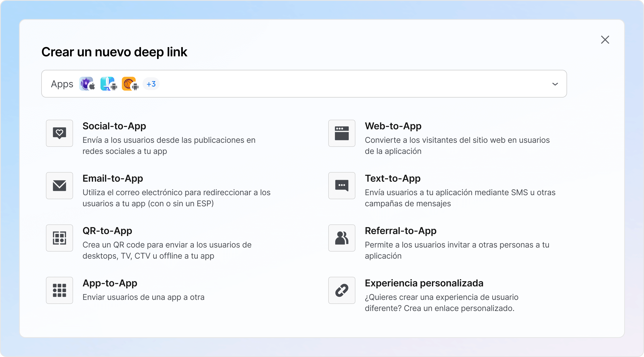Choose the Email-to-App deep link option
The image size is (644, 357).
[113, 178]
